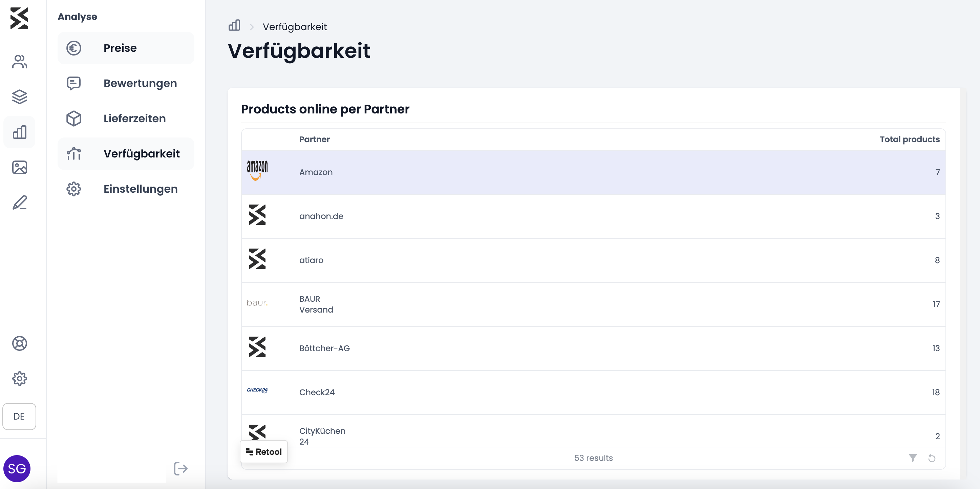Click the Retool badge
This screenshot has width=980, height=489.
pos(264,452)
